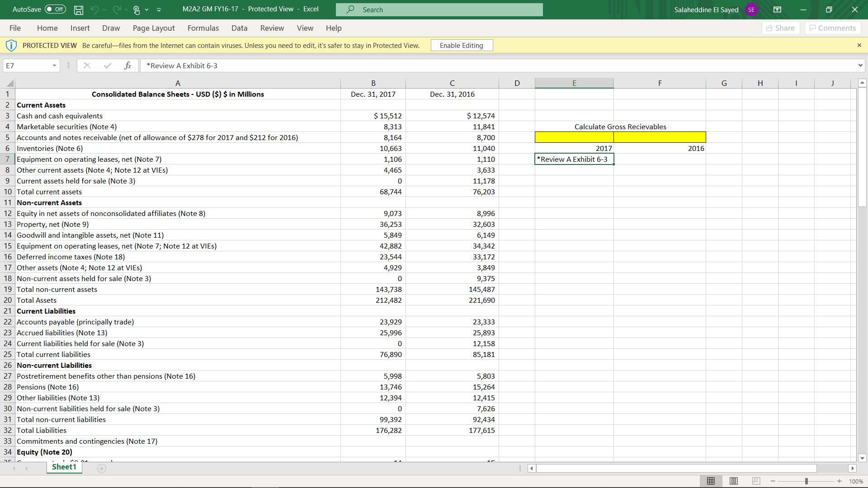Expand the formula bar with its chevron

pos(859,66)
